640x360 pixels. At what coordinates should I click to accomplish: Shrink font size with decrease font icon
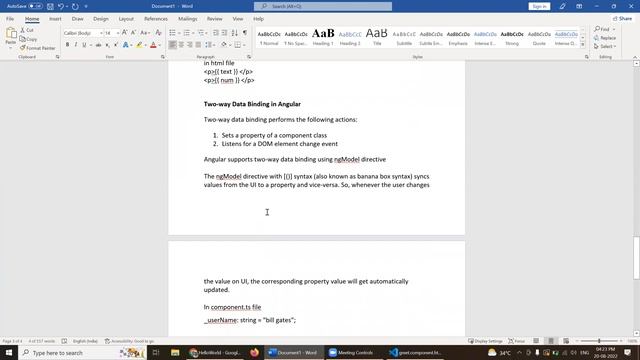pos(133,33)
